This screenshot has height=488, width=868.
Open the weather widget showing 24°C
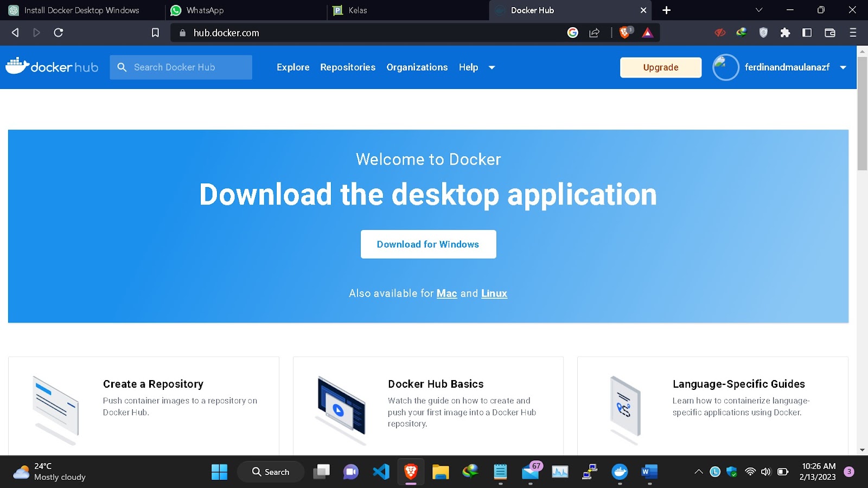pyautogui.click(x=50, y=472)
